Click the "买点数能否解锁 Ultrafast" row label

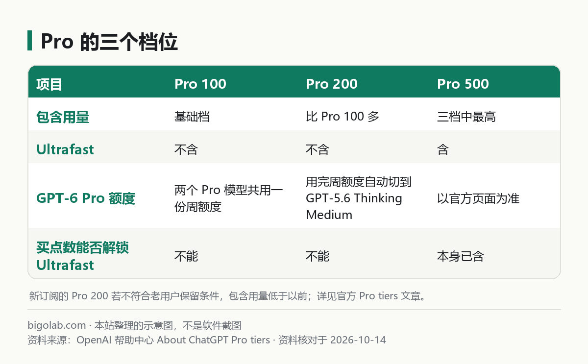coord(82,256)
